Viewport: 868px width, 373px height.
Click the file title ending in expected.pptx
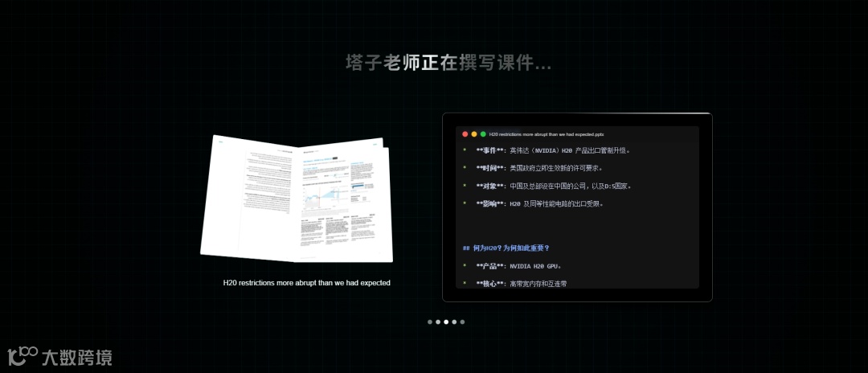tap(547, 134)
